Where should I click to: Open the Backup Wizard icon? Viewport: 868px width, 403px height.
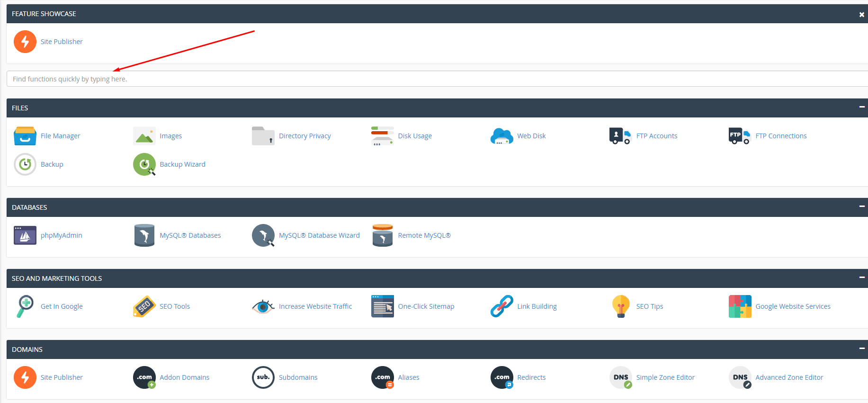(x=144, y=164)
